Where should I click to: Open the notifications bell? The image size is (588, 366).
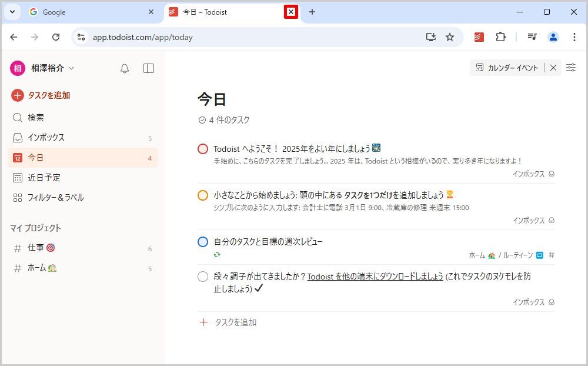tap(125, 68)
